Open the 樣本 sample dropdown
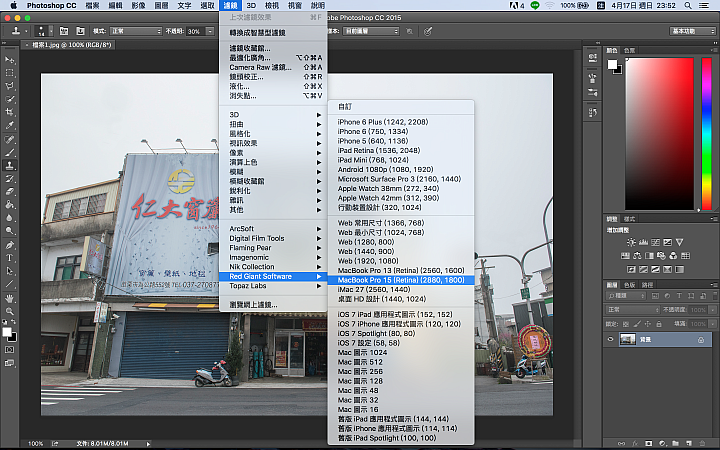720x450 pixels. [371, 31]
